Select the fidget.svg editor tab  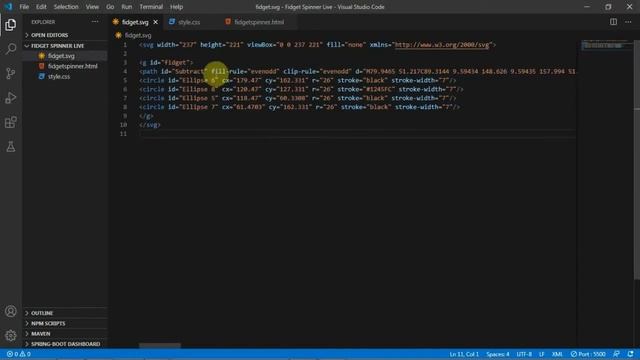tap(135, 22)
